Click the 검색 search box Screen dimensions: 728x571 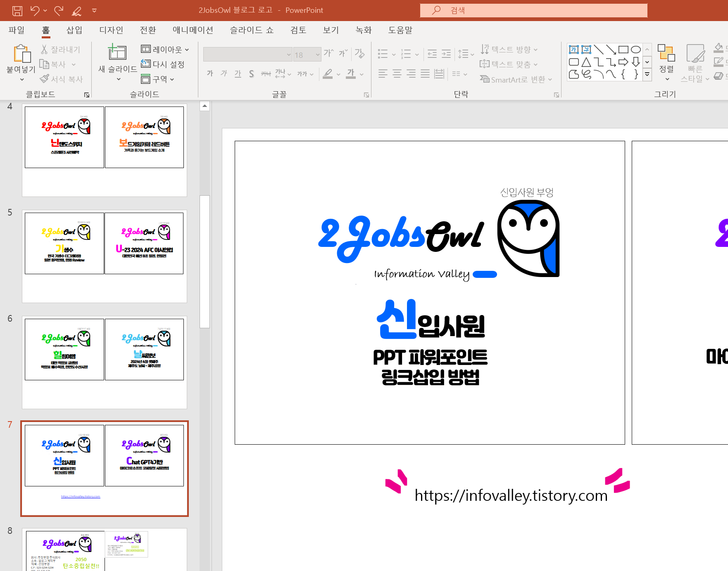pos(534,10)
